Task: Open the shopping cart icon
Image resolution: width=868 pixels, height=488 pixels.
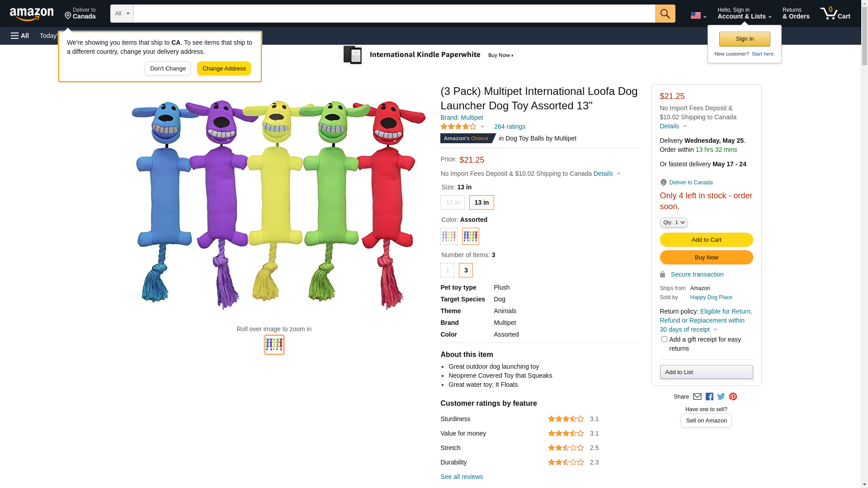Action: [x=835, y=14]
